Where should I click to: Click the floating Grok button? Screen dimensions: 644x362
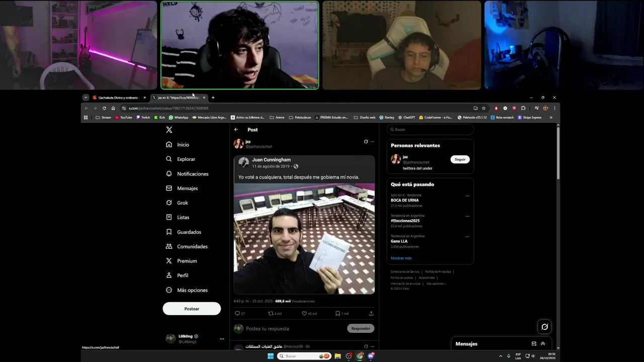[x=544, y=327]
